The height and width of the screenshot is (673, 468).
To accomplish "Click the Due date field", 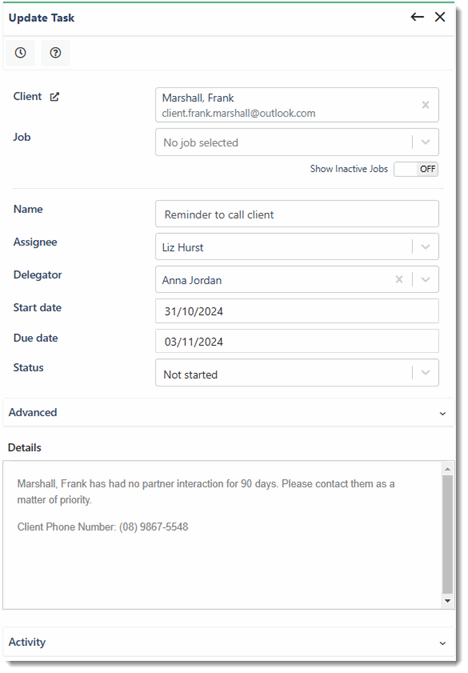I will (x=297, y=341).
